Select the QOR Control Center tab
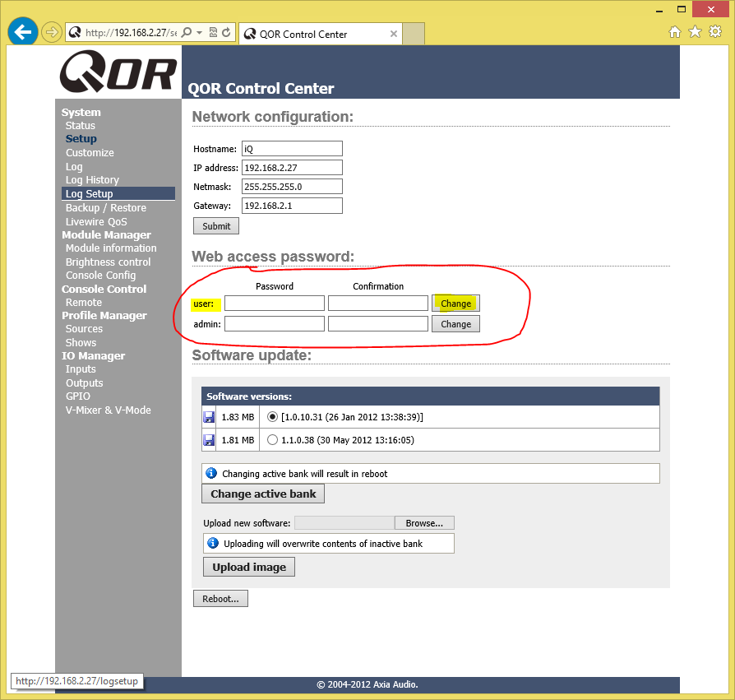 click(x=320, y=34)
